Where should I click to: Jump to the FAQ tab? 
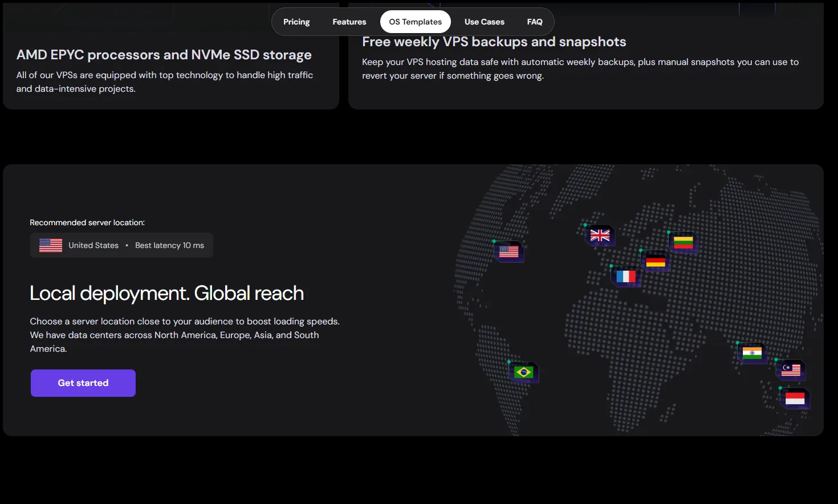click(535, 22)
